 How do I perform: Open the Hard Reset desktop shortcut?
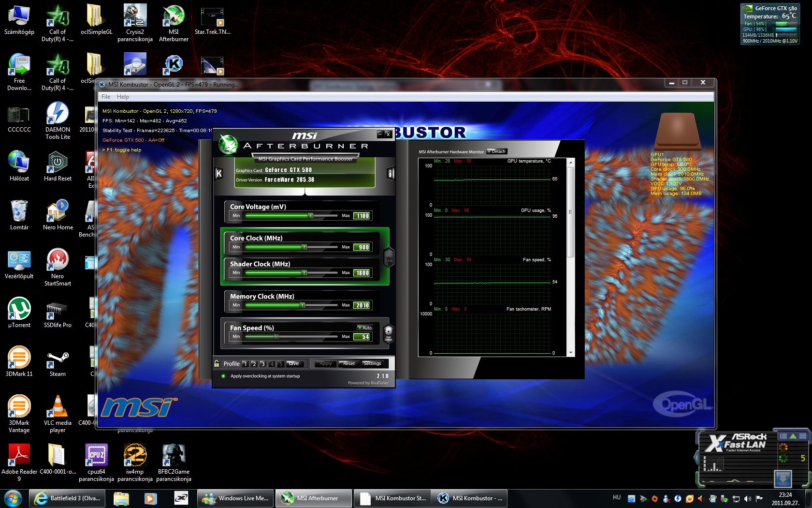pyautogui.click(x=58, y=166)
